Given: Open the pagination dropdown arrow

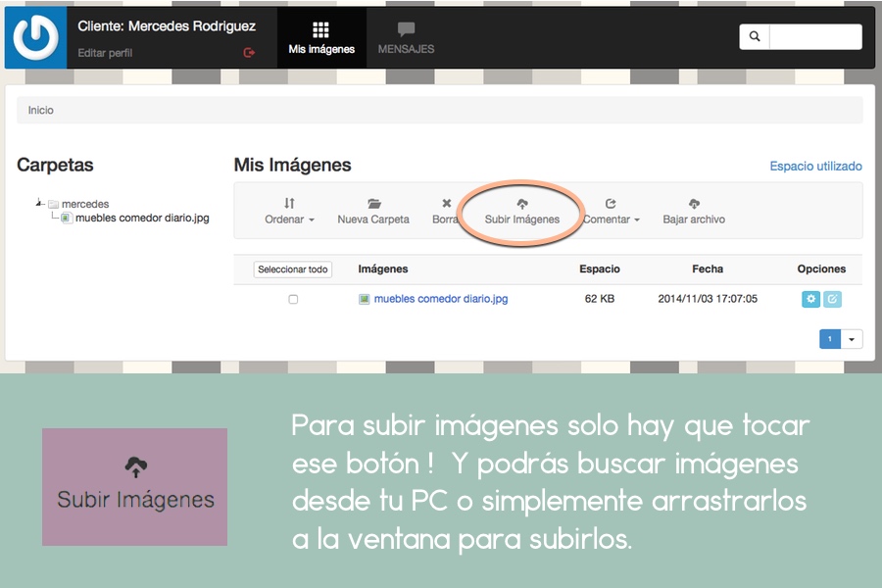Looking at the screenshot, I should [x=852, y=339].
